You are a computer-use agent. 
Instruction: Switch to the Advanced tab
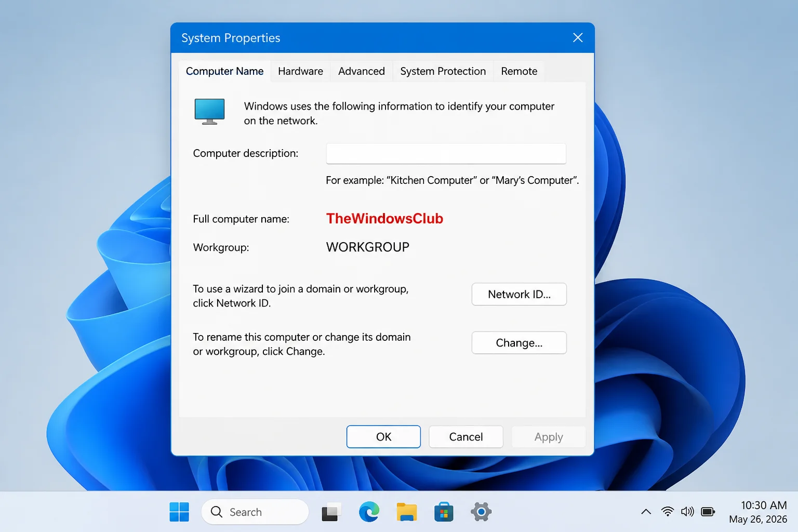click(x=362, y=71)
